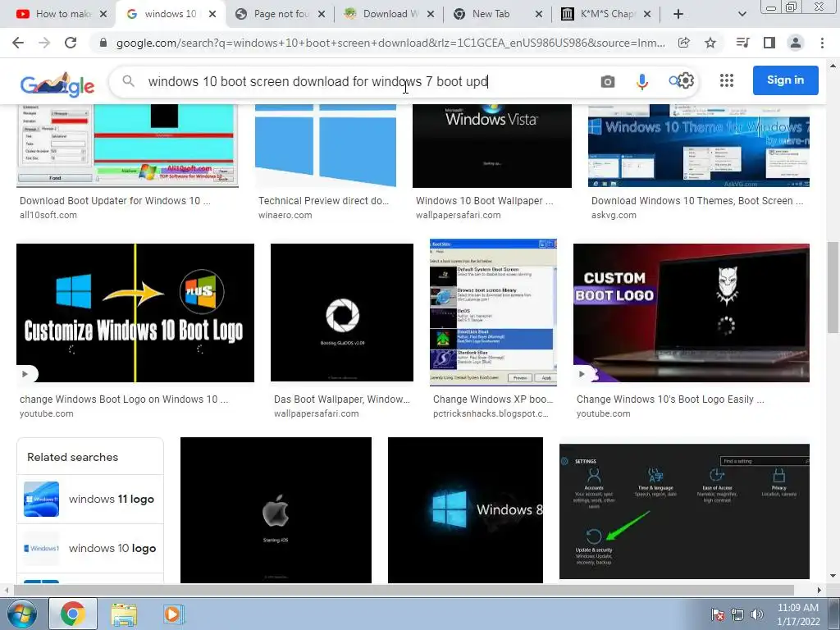Viewport: 840px width, 630px height.
Task: Close the 'How to make' YouTube tab
Action: [103, 14]
